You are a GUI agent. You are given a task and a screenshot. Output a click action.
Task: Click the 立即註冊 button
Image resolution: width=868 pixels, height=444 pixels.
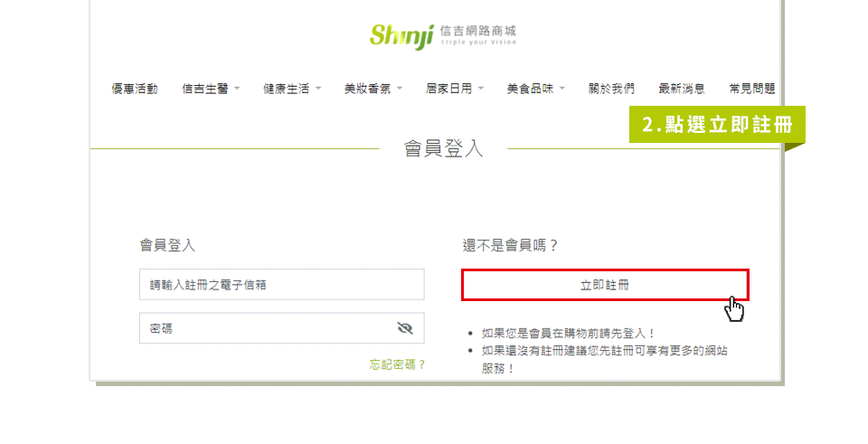tap(605, 285)
